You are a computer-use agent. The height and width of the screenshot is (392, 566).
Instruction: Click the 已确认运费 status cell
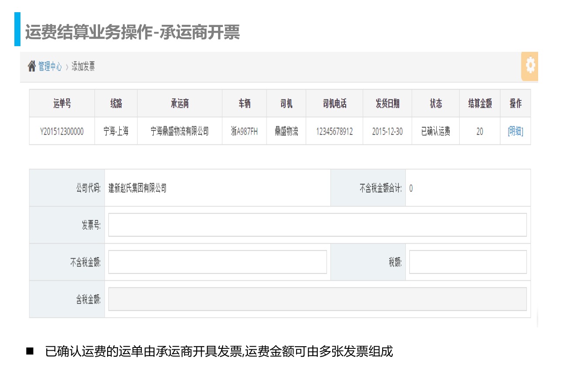pos(435,131)
